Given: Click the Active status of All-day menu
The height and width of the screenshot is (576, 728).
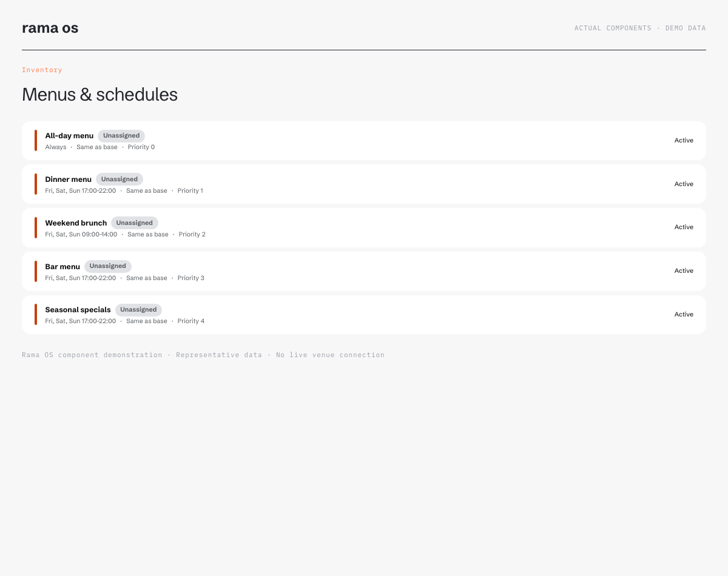Looking at the screenshot, I should point(684,141).
